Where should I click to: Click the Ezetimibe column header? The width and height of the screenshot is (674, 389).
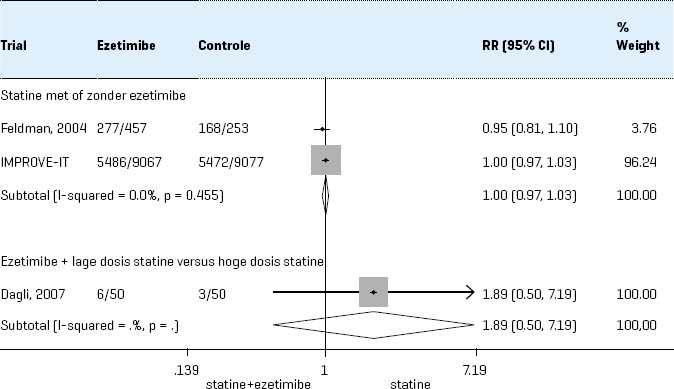pos(126,45)
